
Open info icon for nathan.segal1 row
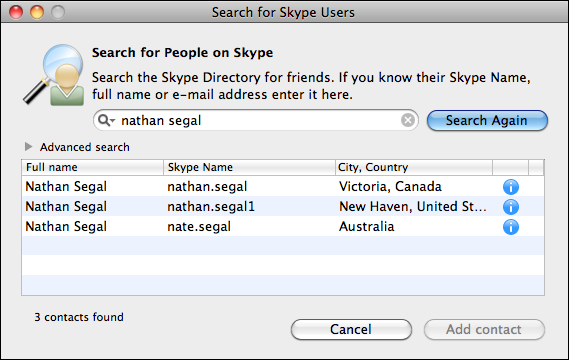(x=511, y=207)
